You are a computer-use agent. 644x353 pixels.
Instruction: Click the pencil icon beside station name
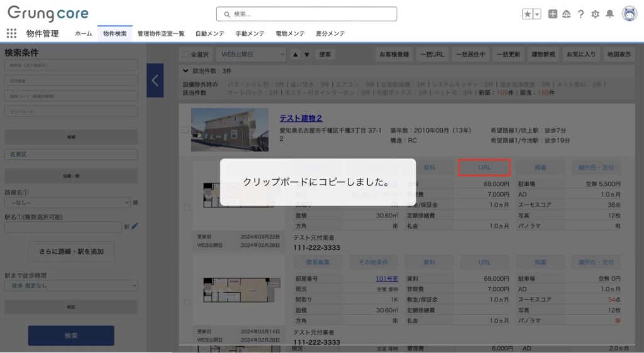click(x=135, y=226)
